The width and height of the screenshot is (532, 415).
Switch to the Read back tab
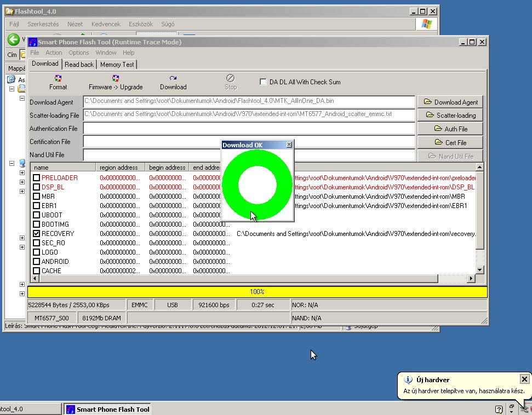click(79, 65)
